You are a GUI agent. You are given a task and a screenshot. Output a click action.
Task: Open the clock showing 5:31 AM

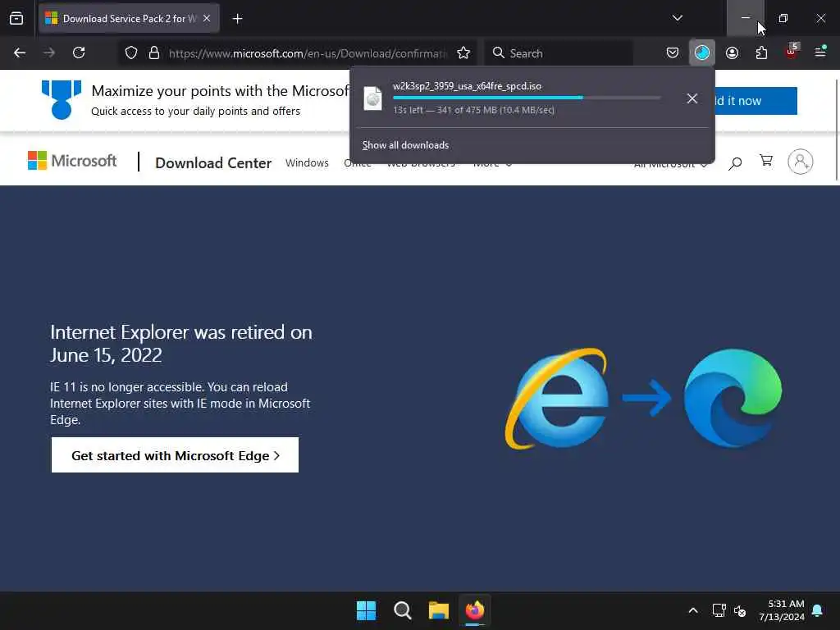782,610
